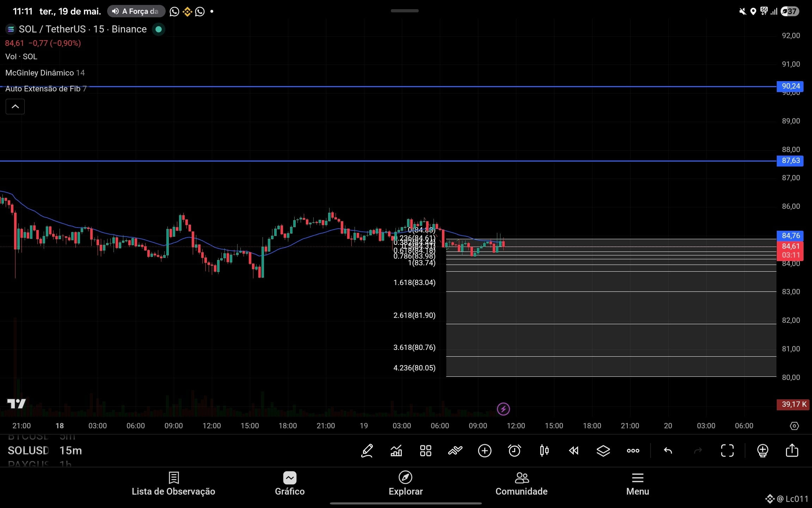812x508 pixels.
Task: Go to the Comunidade tab
Action: [x=522, y=484]
